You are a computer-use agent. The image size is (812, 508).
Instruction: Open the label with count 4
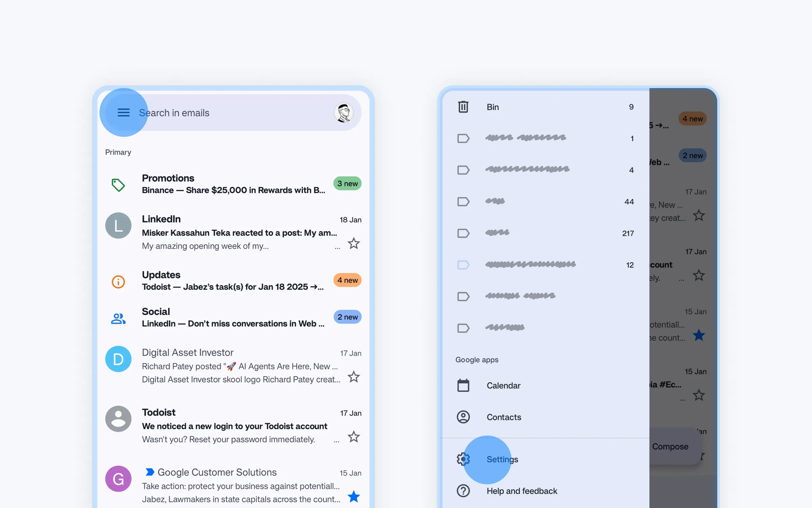pos(545,170)
